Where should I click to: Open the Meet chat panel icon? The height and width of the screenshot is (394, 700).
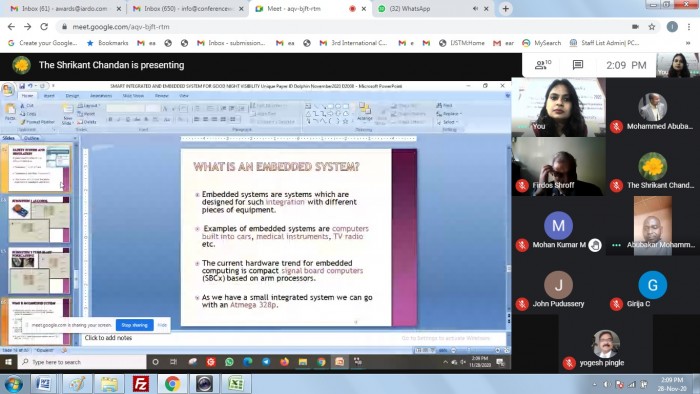pos(578,65)
